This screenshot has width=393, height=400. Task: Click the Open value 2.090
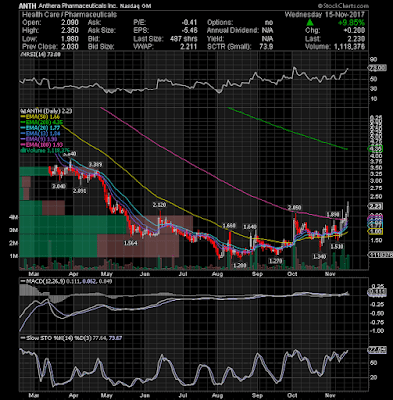[x=69, y=22]
